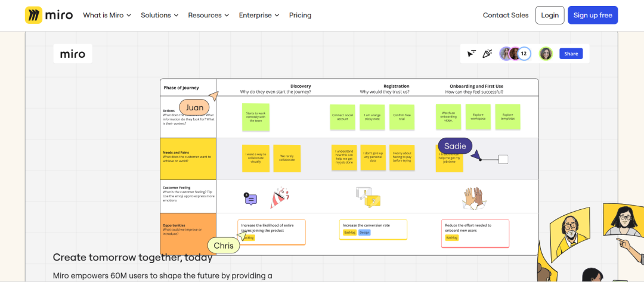Click 'I want a way to collaborate visually' note

click(256, 158)
